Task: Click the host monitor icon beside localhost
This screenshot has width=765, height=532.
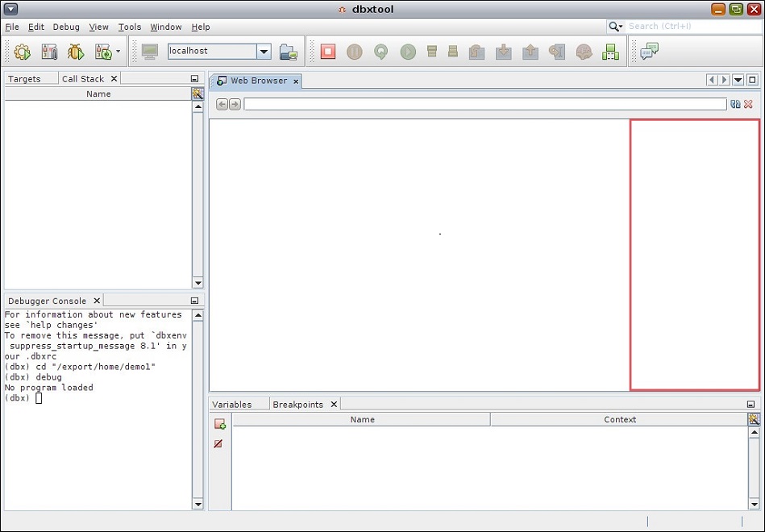Action: [150, 52]
